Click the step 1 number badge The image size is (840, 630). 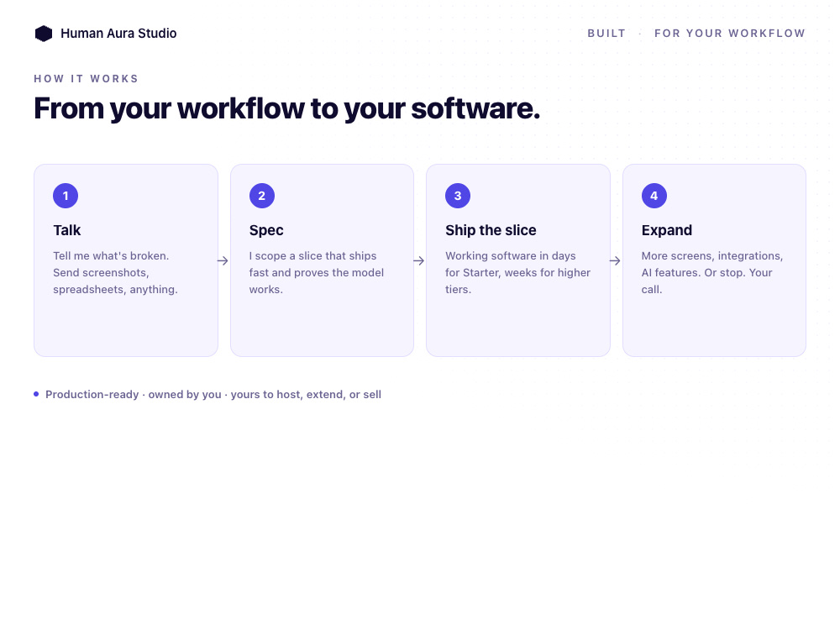[x=66, y=196]
